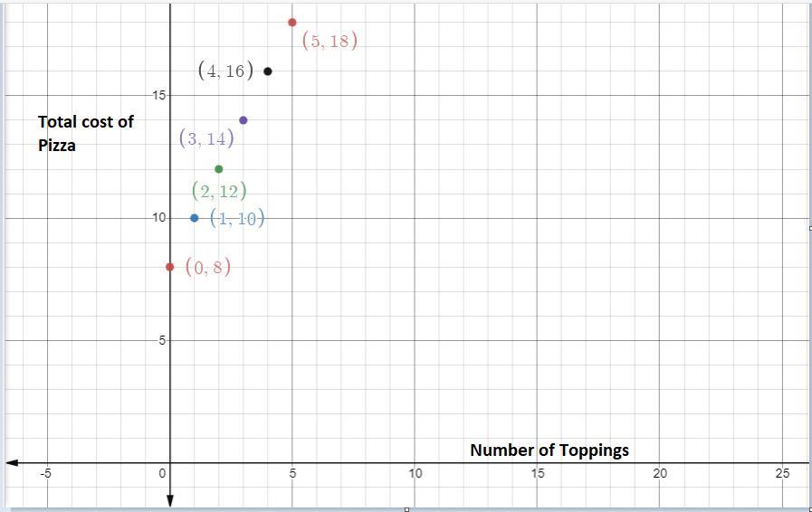Screen dimensions: 812x512
Task: Click the downward arrowhead of the y-axis
Action: tap(170, 500)
